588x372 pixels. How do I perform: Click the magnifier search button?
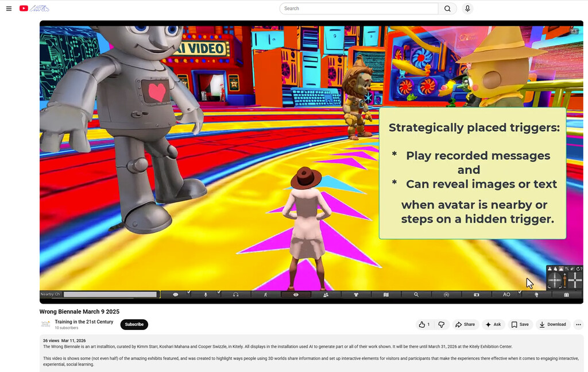(x=447, y=9)
